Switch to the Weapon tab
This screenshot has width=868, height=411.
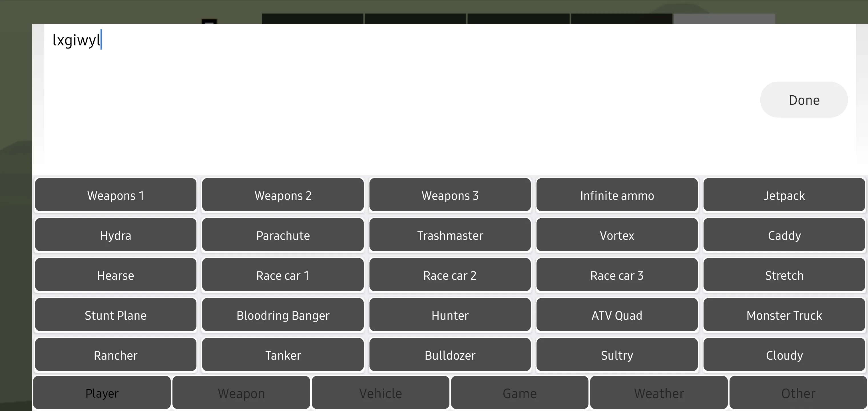coord(241,393)
